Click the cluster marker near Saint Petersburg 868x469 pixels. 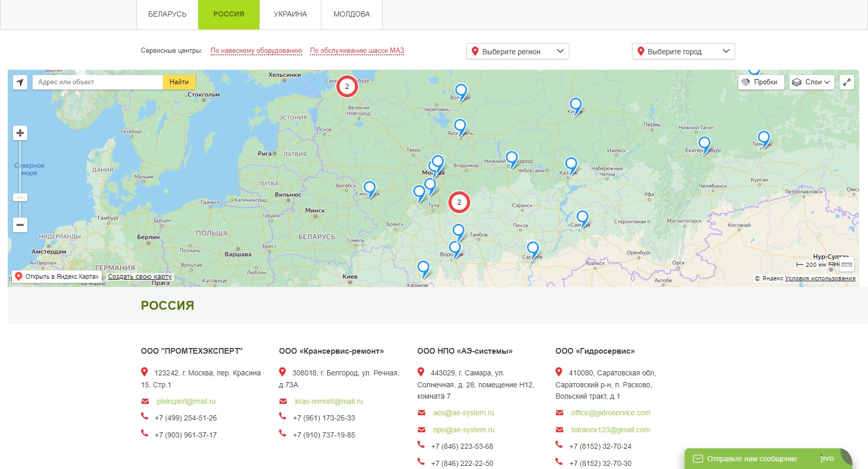point(347,86)
